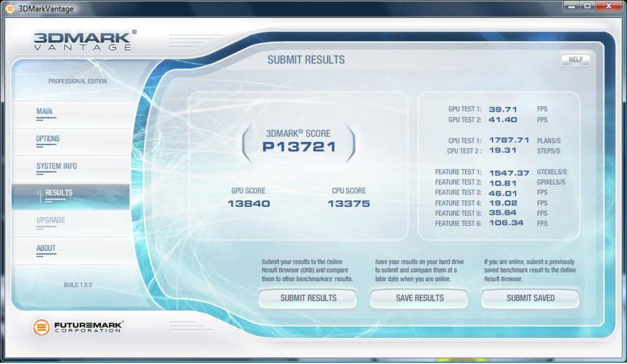The height and width of the screenshot is (364, 627).
Task: Click Feature Test 1 value 1547.37
Action: [x=509, y=172]
